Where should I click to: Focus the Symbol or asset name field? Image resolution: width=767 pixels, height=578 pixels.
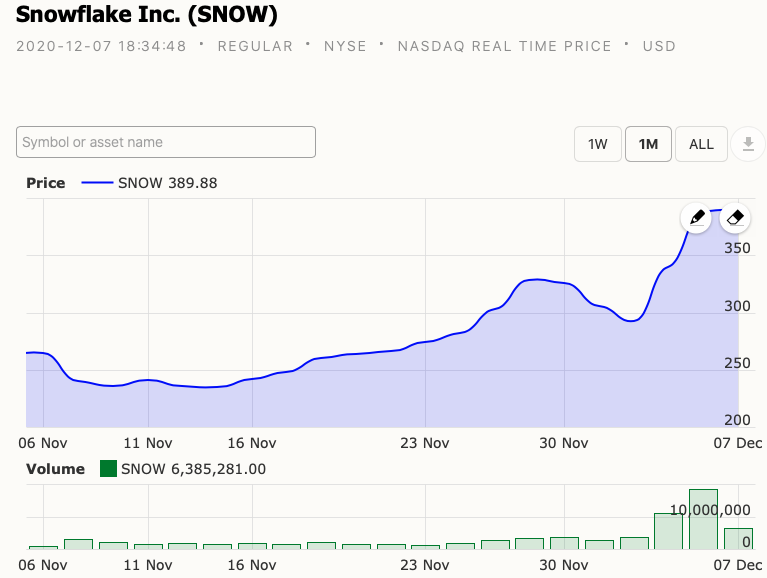166,142
